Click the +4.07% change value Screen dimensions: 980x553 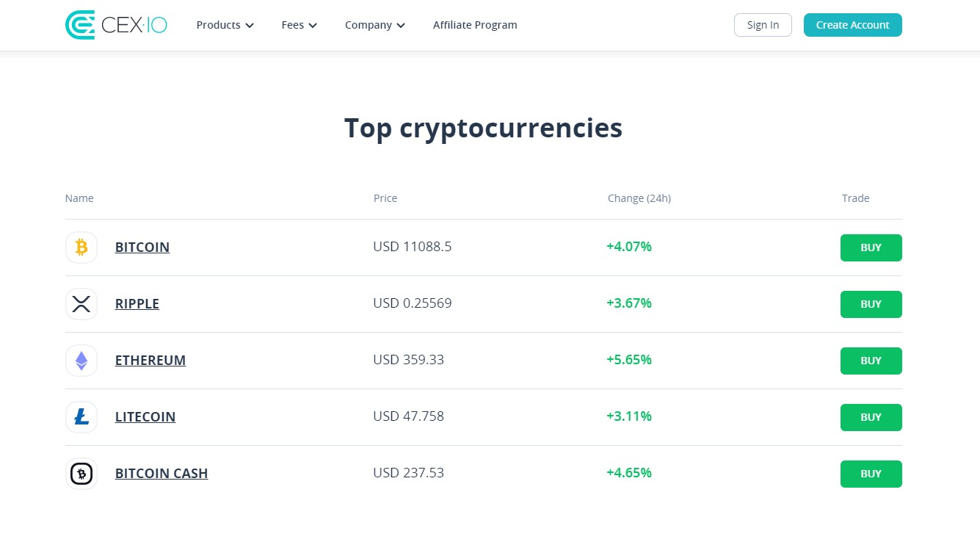click(629, 247)
